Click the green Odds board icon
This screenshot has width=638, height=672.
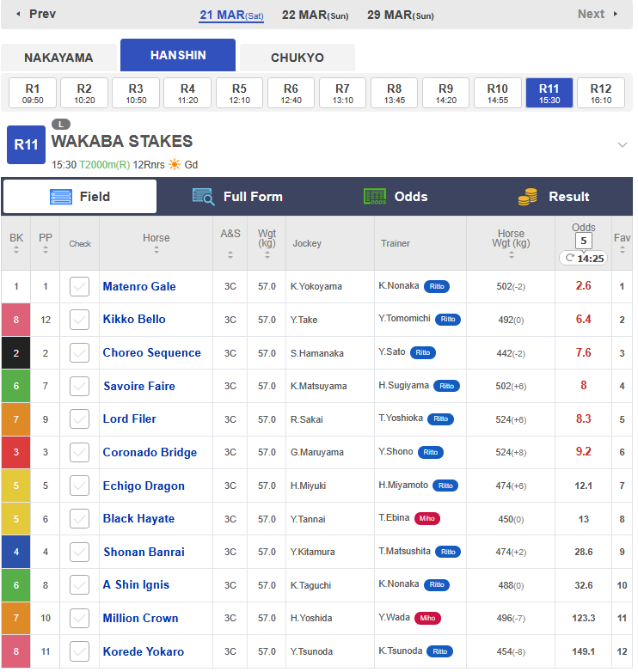pyautogui.click(x=375, y=197)
